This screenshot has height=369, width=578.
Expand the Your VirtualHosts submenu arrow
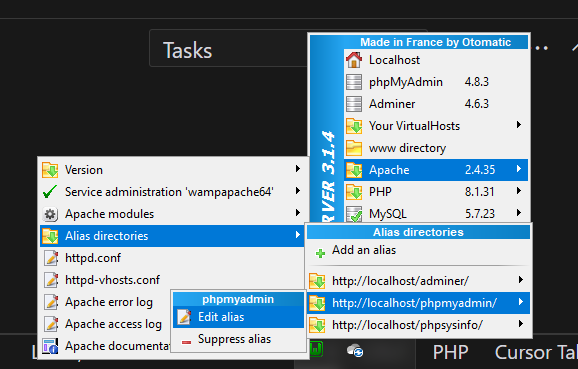tap(519, 125)
